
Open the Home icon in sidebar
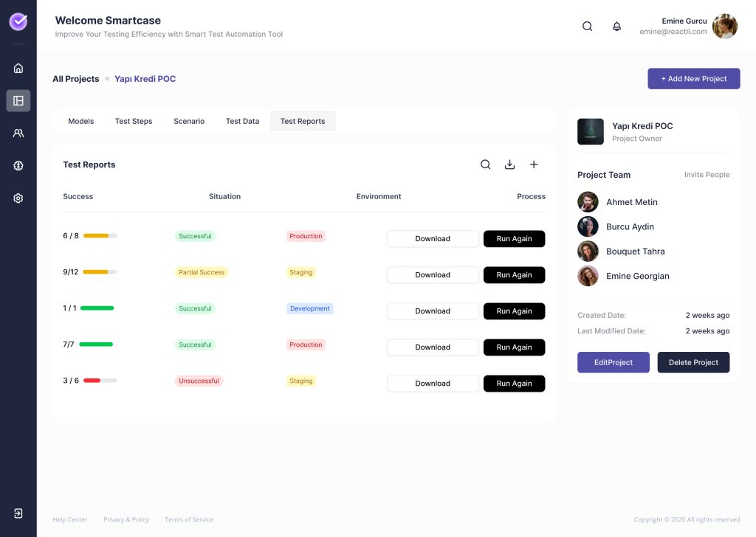18,69
